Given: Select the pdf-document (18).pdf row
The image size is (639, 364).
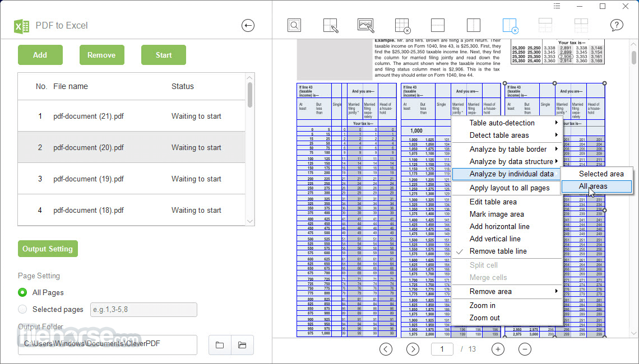Looking at the screenshot, I should (131, 210).
